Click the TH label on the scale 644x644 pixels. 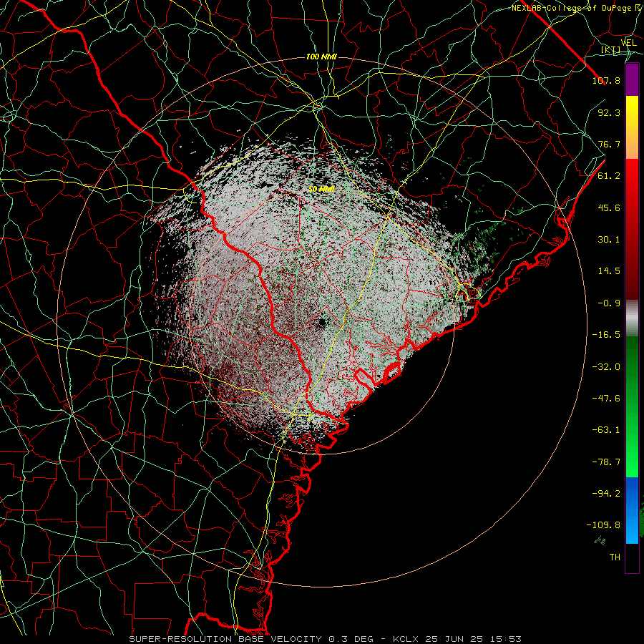(x=615, y=557)
